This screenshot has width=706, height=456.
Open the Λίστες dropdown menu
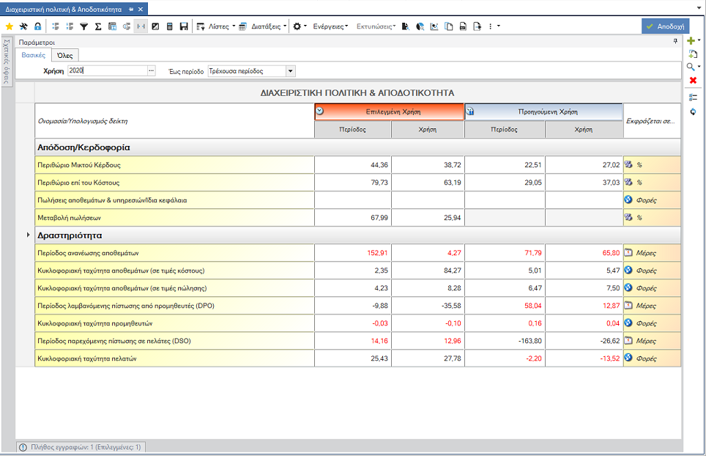[x=216, y=27]
